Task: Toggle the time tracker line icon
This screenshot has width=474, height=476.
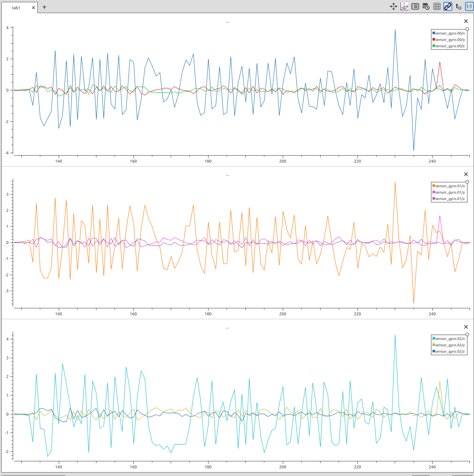Action: 404,6
